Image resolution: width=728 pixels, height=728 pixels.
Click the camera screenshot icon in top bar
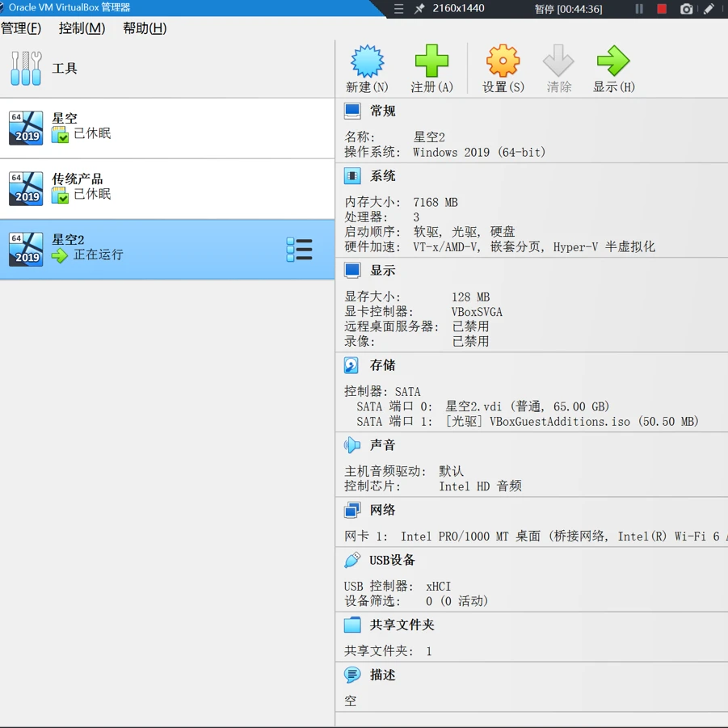(x=688, y=9)
